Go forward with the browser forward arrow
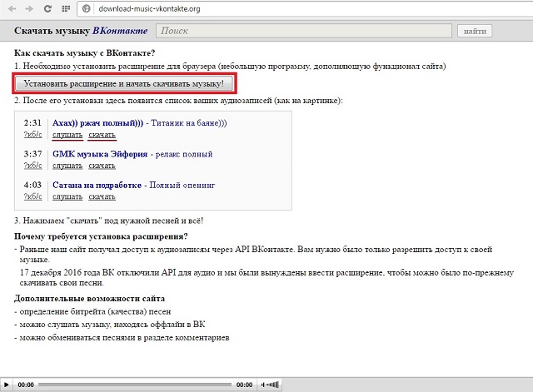 coord(29,8)
